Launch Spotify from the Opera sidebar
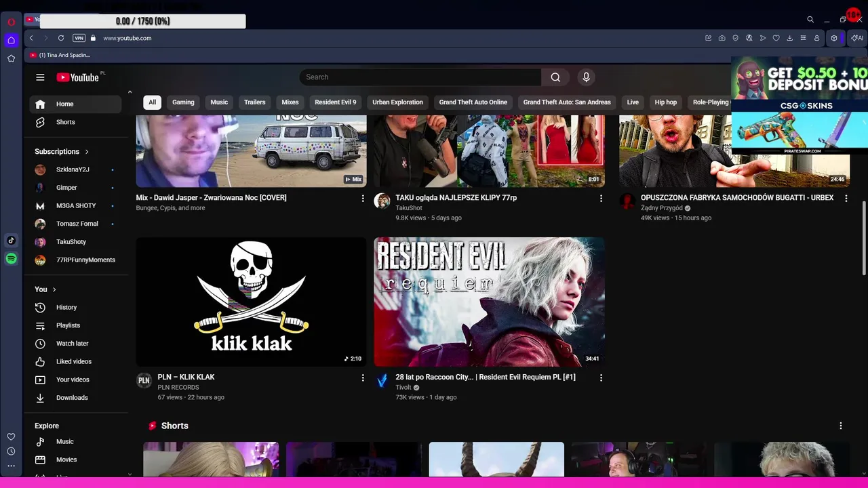The image size is (868, 488). pos(11,259)
